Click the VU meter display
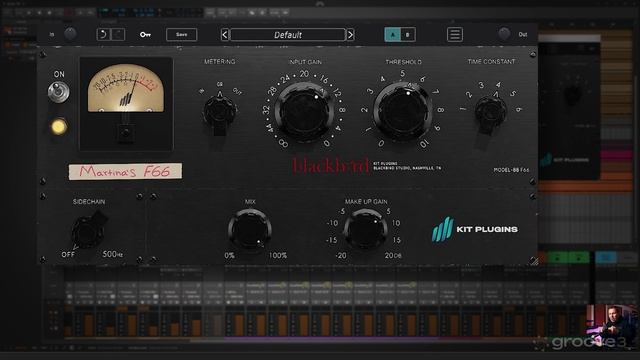The image size is (640, 360). tap(126, 88)
